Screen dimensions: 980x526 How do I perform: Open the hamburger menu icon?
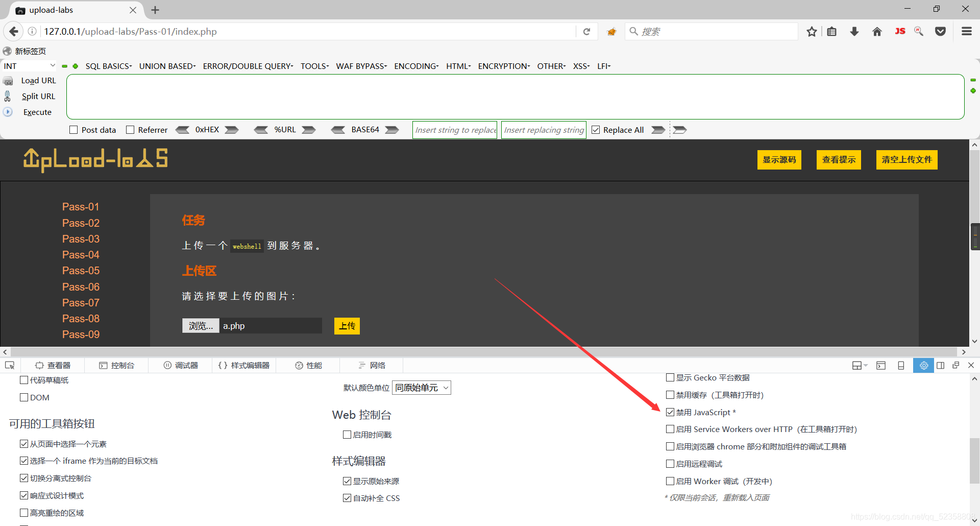click(x=966, y=32)
